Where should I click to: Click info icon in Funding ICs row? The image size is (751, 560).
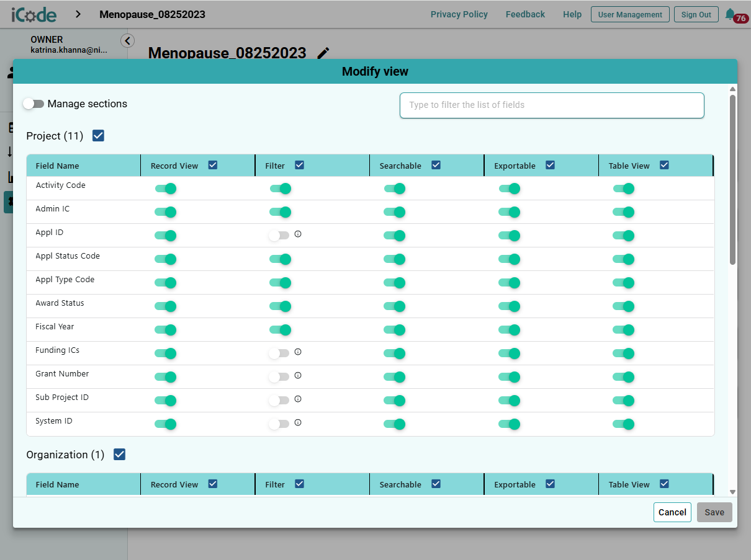(298, 352)
